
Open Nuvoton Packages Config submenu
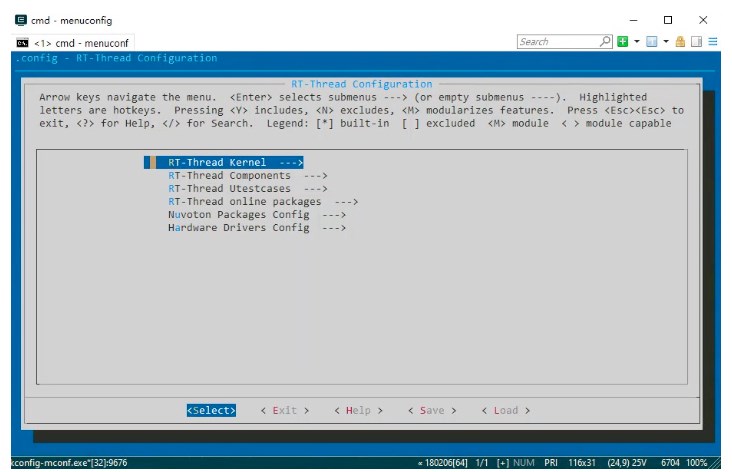[257, 215]
